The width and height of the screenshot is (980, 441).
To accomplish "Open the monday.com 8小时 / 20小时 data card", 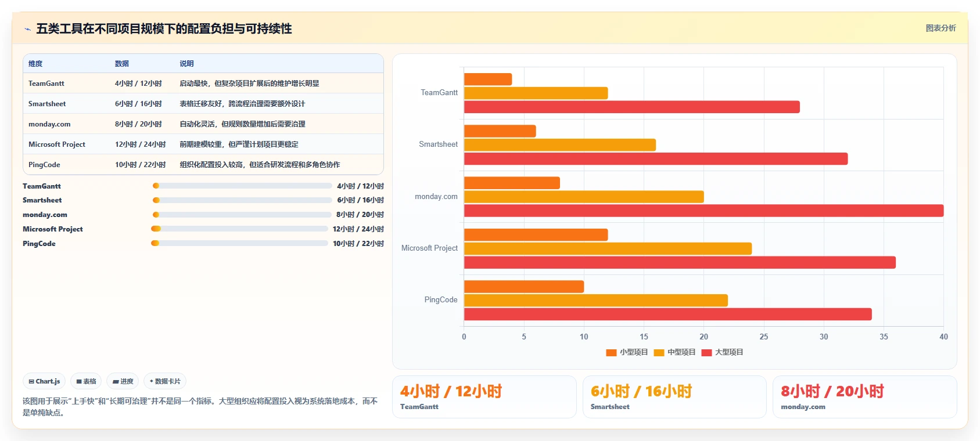I will pos(865,397).
